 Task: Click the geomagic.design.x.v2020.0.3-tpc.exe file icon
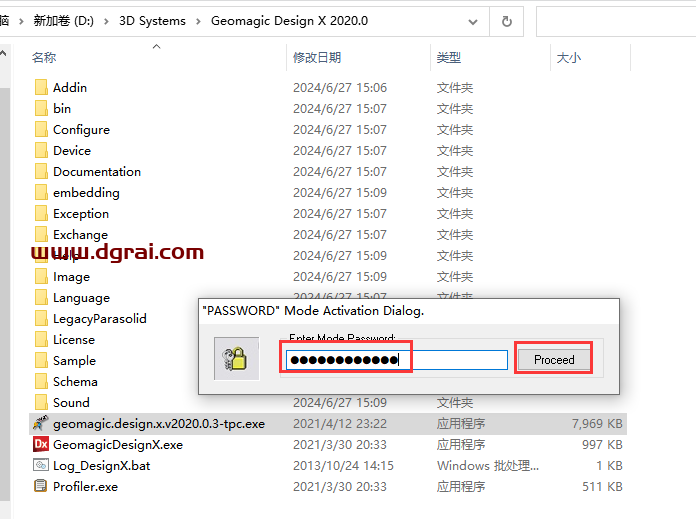point(40,424)
